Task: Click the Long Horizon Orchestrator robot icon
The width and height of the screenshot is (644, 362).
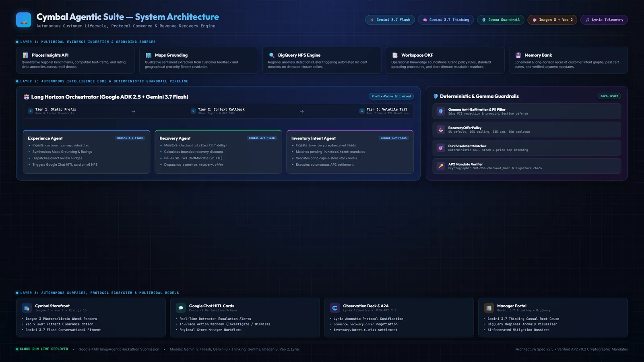Action: 27,97
